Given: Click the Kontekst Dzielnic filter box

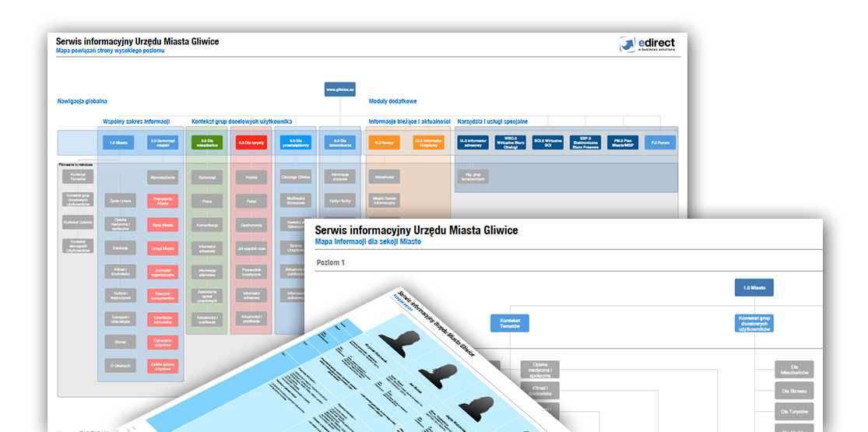Looking at the screenshot, I should click(78, 222).
